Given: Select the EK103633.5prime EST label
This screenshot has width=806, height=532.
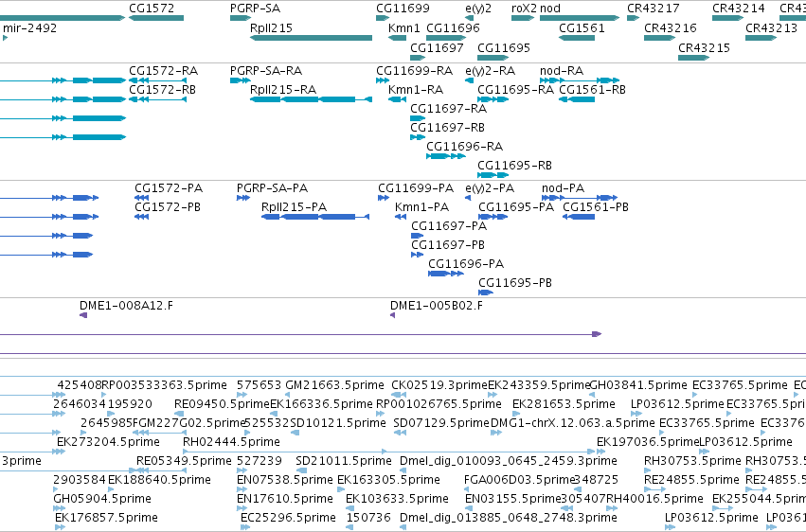Looking at the screenshot, I should point(397,499).
